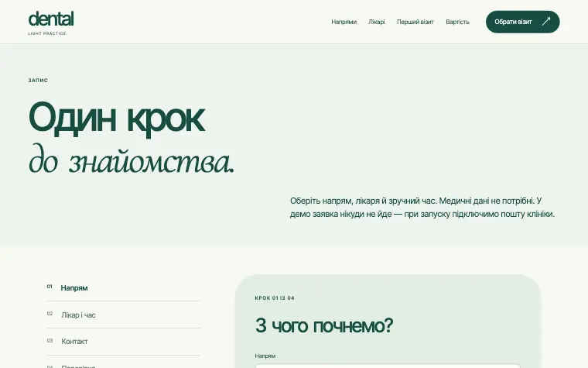Go to the Лікарі page
This screenshot has width=588, height=368.
[377, 22]
